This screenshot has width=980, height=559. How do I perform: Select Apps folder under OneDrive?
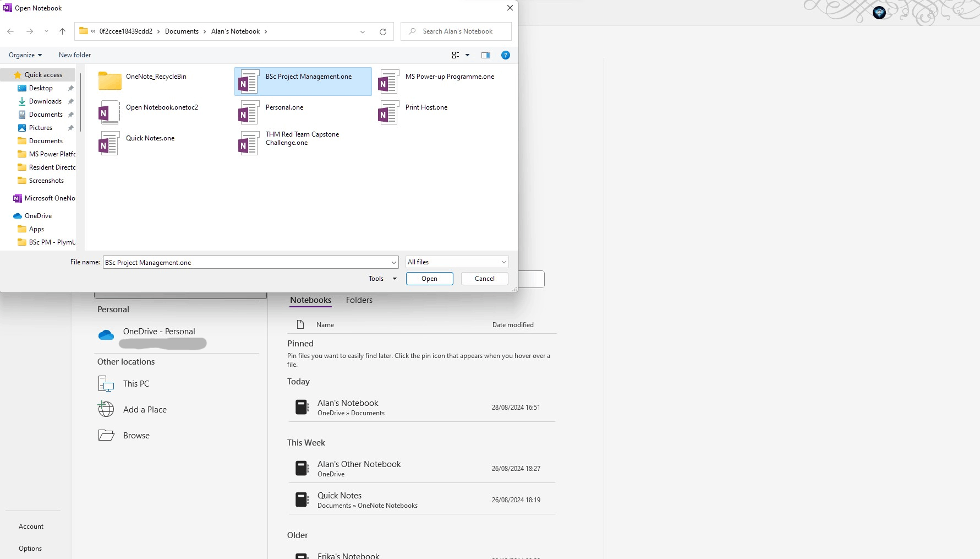click(36, 229)
